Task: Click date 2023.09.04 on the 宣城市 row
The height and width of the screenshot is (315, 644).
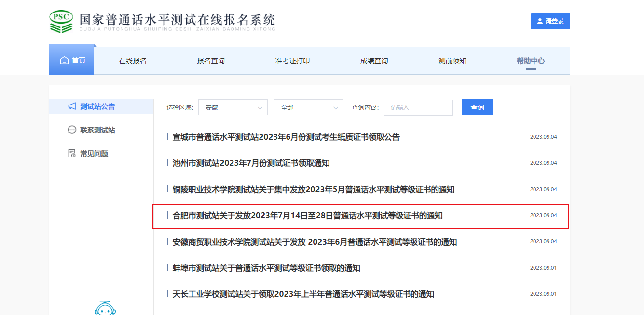Action: tap(543, 137)
